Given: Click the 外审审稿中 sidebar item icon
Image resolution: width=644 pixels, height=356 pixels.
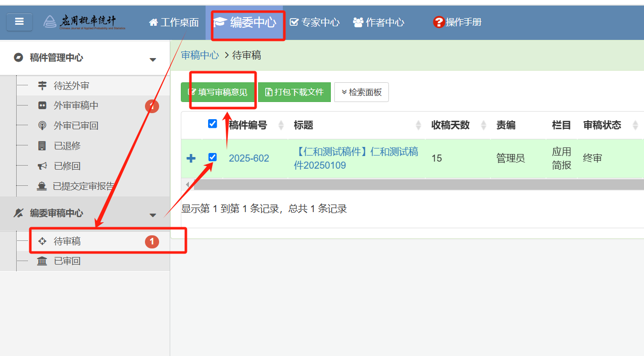Looking at the screenshot, I should coord(42,105).
